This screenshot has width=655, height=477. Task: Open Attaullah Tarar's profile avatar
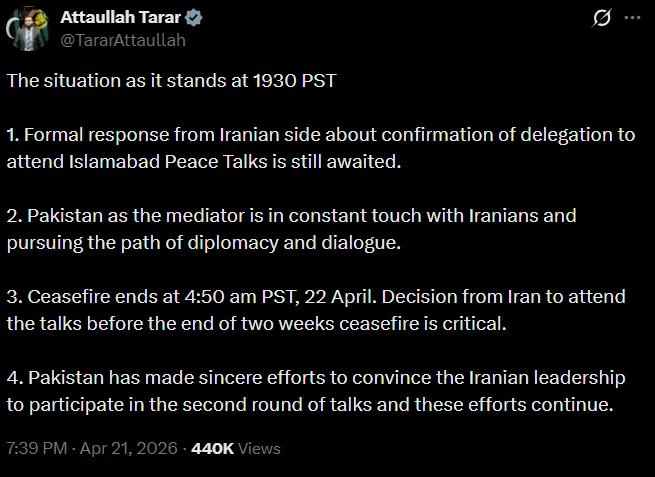pyautogui.click(x=28, y=29)
